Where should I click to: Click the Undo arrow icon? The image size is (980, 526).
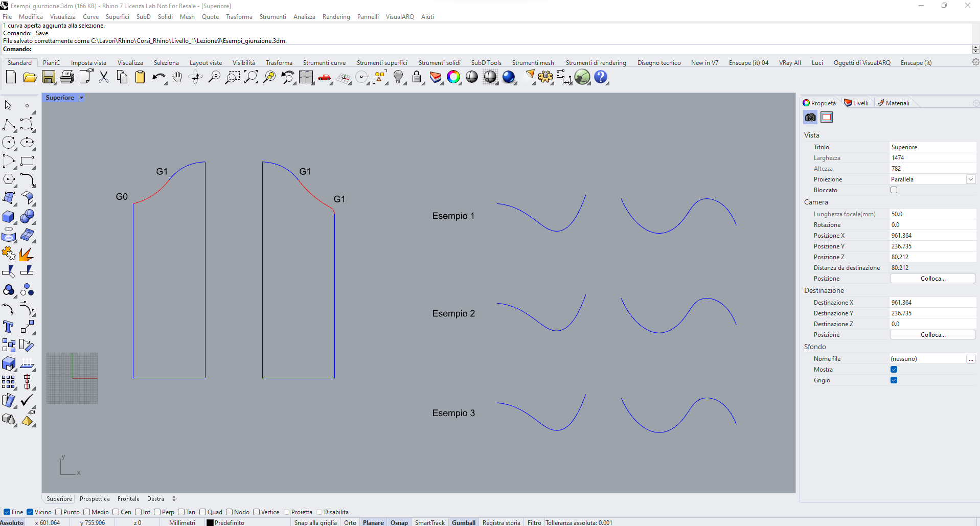click(159, 77)
